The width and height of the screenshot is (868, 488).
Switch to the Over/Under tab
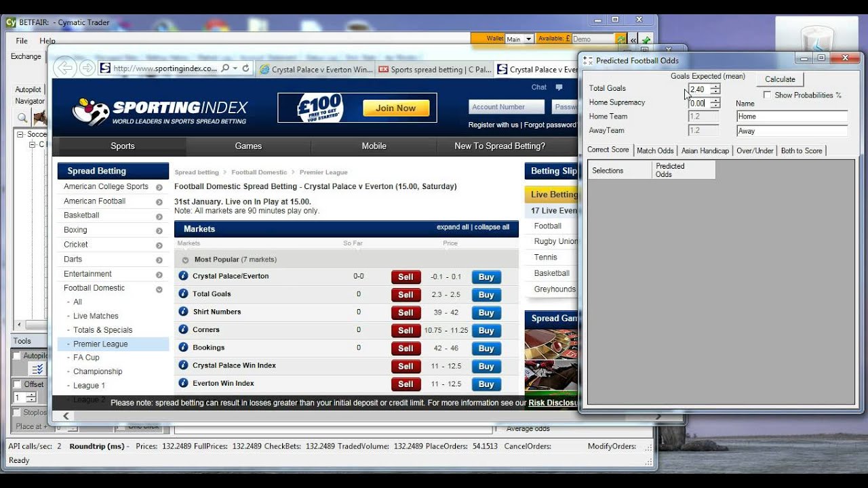click(x=755, y=150)
